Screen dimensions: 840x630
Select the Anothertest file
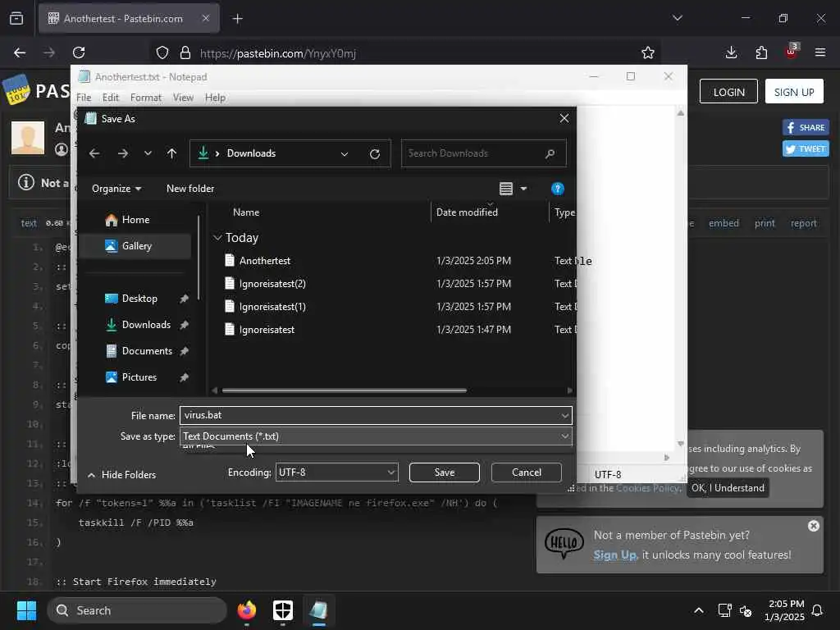point(265,261)
